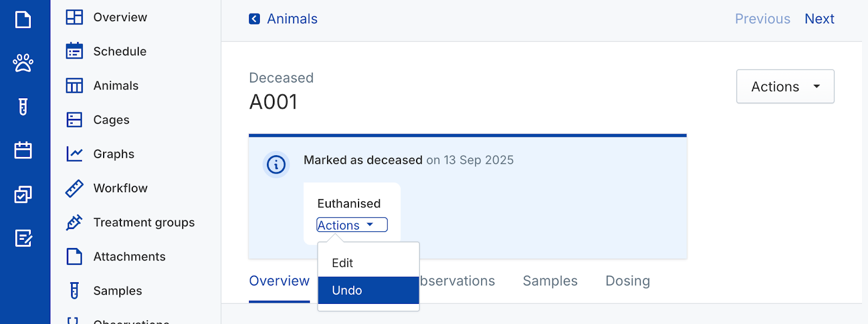Open the Schedule sidebar item
Viewport: 868px width, 324px height.
tap(119, 52)
